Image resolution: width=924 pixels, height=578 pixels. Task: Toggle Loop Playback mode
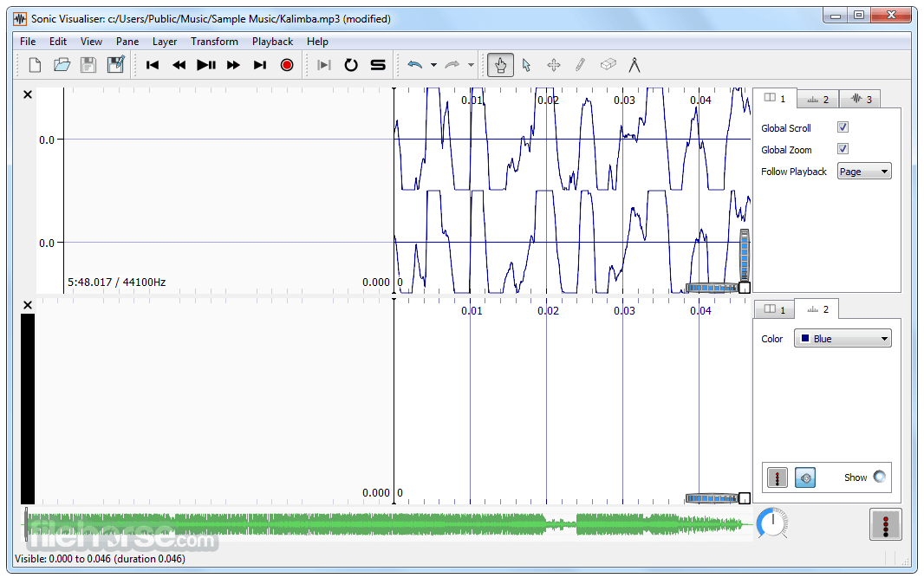351,65
